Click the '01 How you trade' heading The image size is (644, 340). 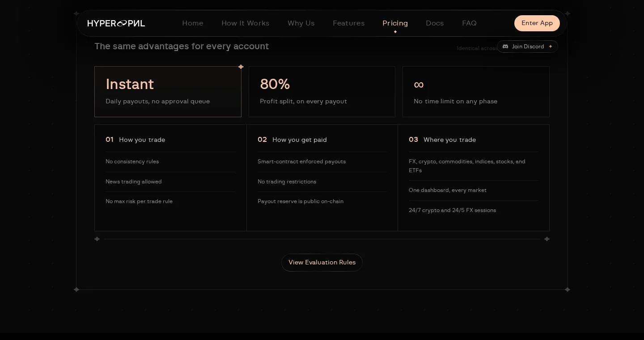(135, 140)
